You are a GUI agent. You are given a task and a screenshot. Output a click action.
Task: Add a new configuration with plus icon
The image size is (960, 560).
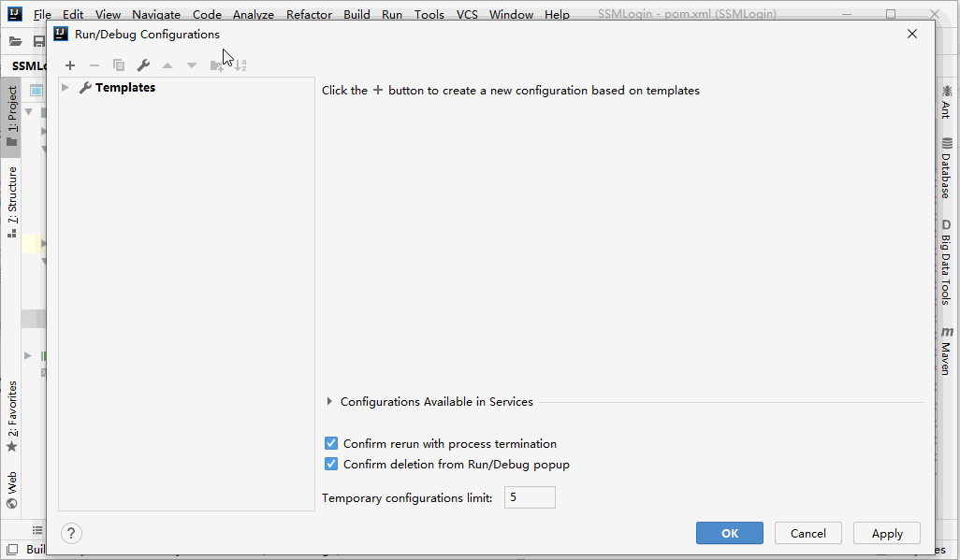click(x=70, y=65)
